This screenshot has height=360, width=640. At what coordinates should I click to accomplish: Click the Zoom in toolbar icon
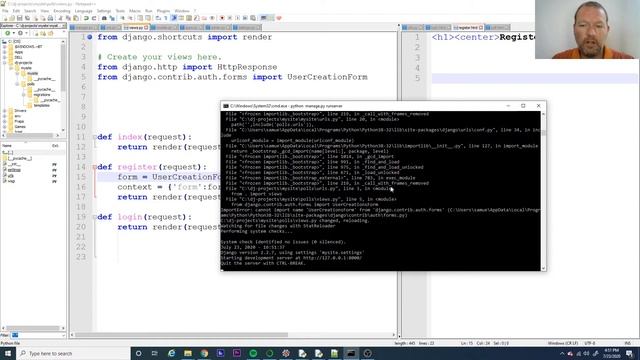pos(122,18)
